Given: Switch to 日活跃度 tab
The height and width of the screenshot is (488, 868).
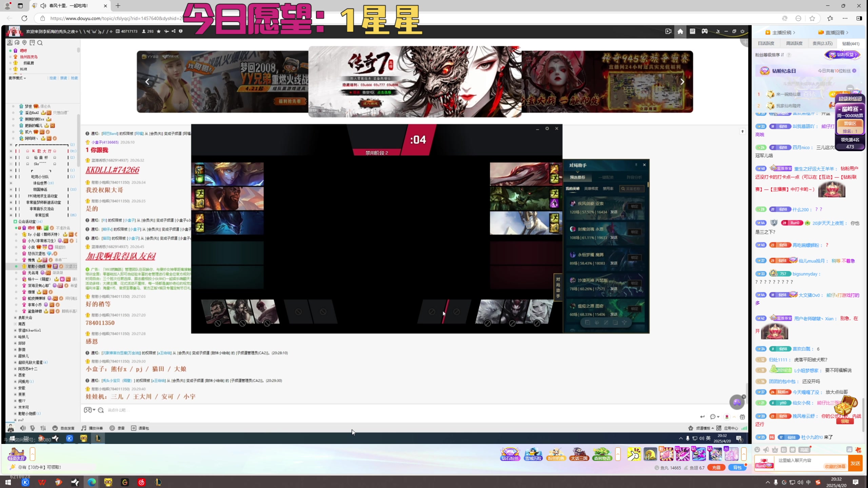Looking at the screenshot, I should point(766,43).
